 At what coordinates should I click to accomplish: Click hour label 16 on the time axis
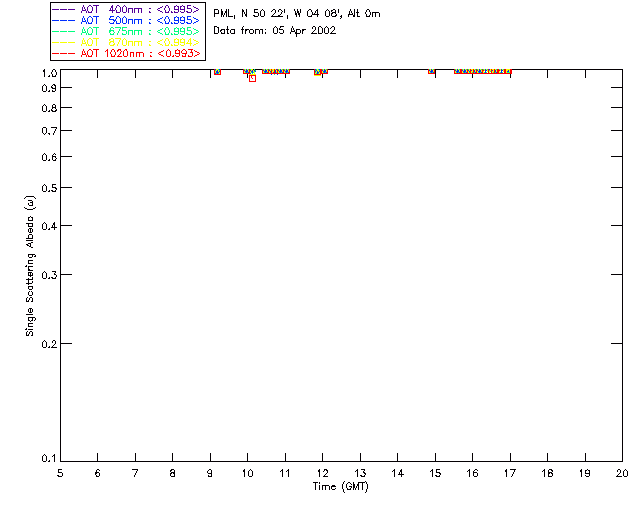click(472, 473)
